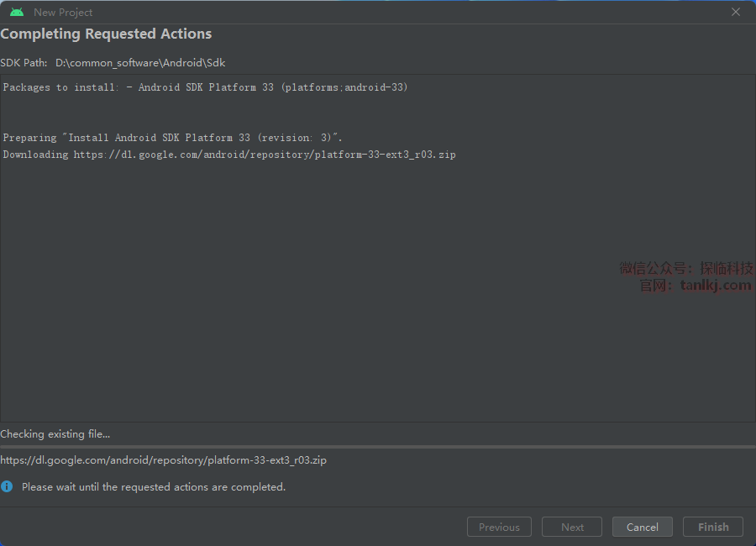Click the platform-33 zip URL below progress bar
Viewport: 756px width, 546px height.
tap(163, 460)
